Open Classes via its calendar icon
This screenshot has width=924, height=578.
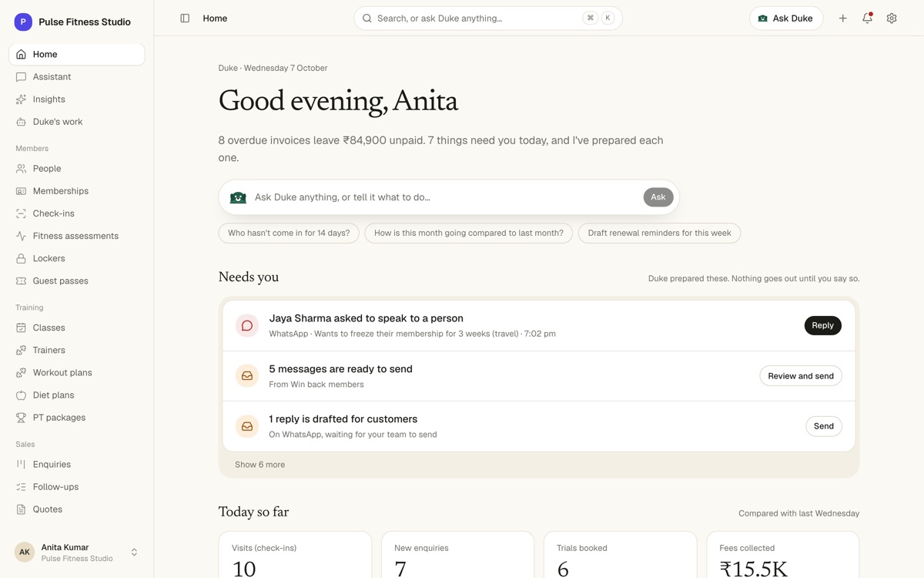click(x=21, y=328)
